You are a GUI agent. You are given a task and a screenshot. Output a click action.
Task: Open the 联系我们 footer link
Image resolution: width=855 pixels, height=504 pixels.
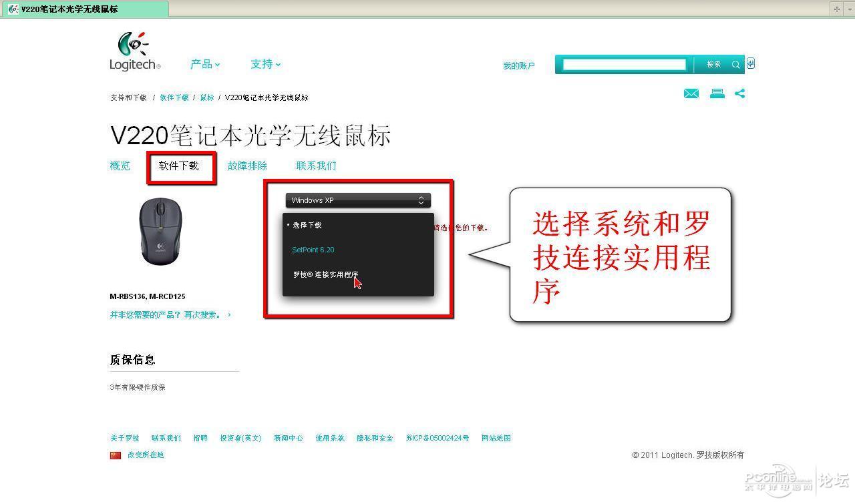click(x=166, y=439)
